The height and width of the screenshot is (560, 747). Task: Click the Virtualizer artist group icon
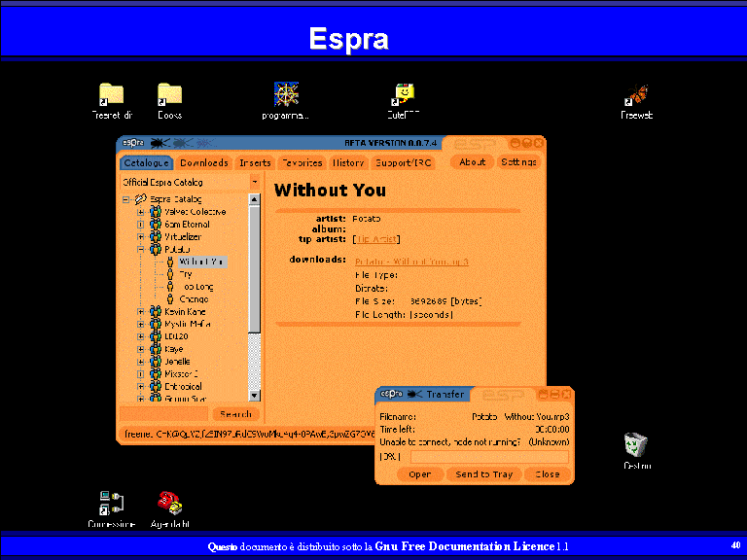pos(156,236)
